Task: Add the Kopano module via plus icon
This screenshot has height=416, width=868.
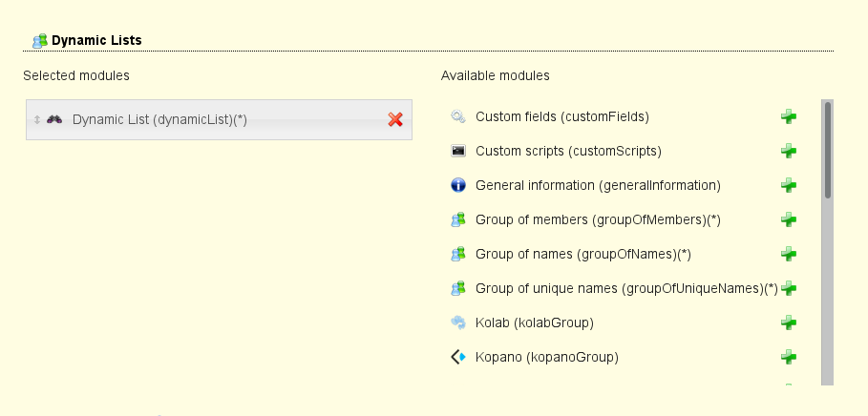Action: 788,357
